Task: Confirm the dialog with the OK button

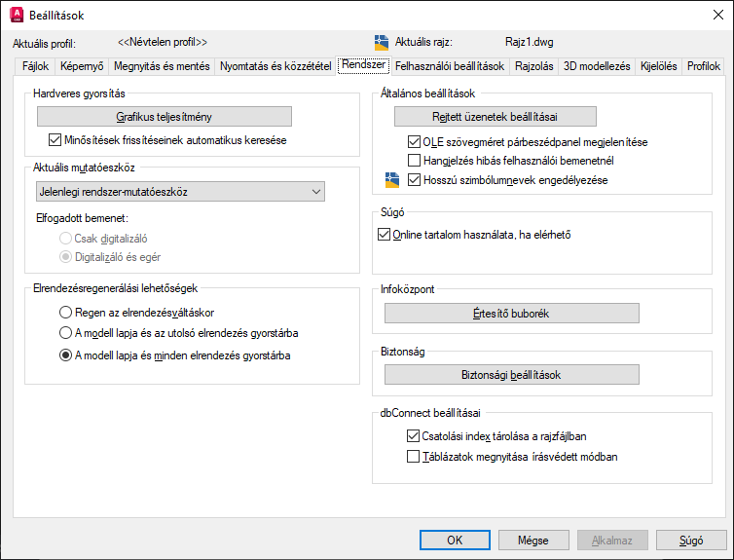Action: [455, 540]
